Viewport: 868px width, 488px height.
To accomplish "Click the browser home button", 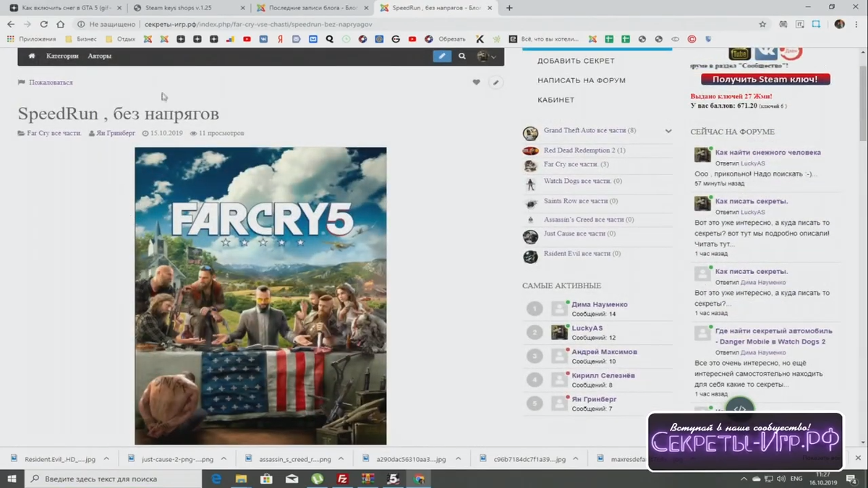I will [x=61, y=24].
